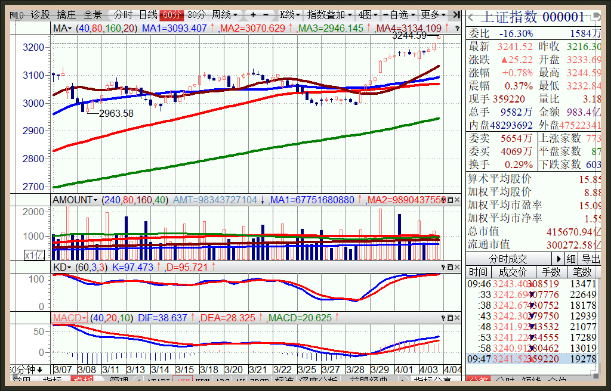The width and height of the screenshot is (611, 391).
Task: Open the 自选 watchlist dropdown
Action: coord(399,15)
